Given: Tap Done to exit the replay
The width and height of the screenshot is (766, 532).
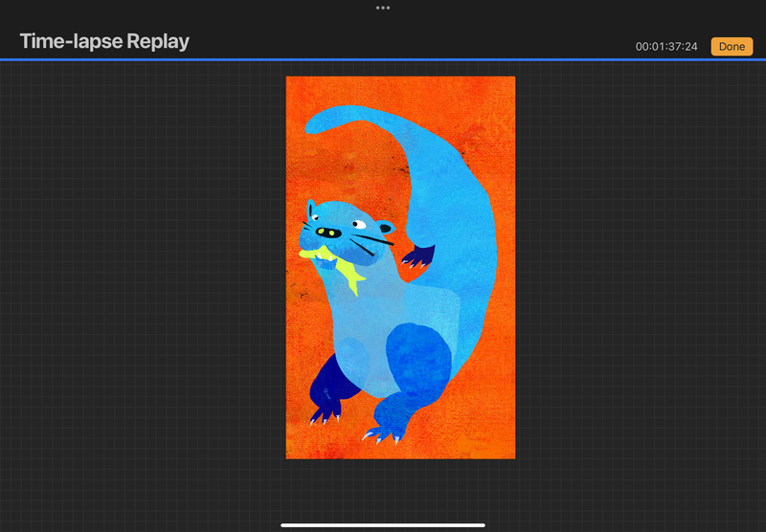Looking at the screenshot, I should pyautogui.click(x=732, y=47).
